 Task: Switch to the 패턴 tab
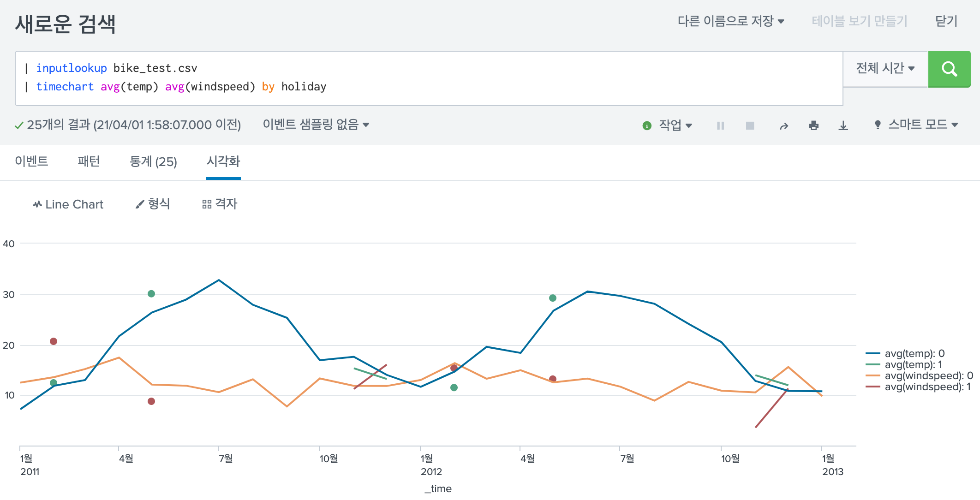(89, 161)
